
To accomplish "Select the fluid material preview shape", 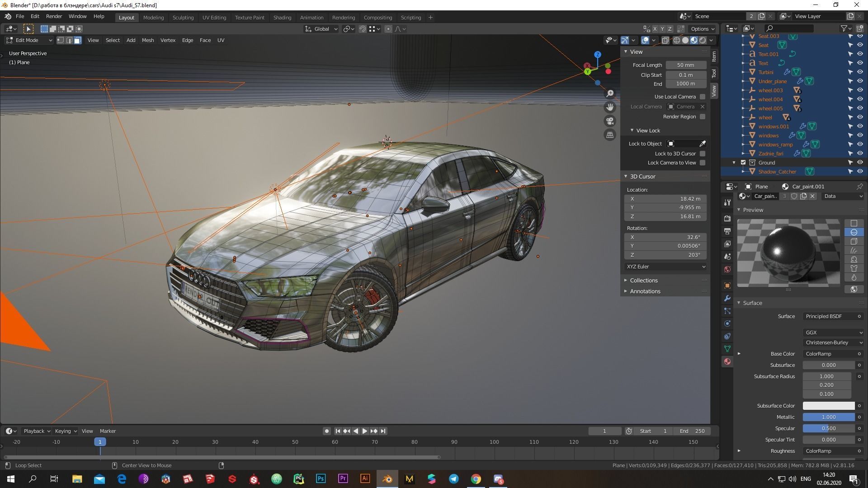I will [854, 277].
